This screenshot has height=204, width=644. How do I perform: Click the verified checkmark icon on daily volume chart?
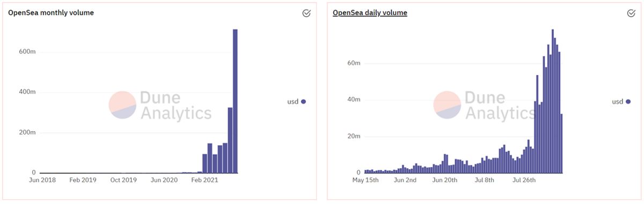[631, 13]
